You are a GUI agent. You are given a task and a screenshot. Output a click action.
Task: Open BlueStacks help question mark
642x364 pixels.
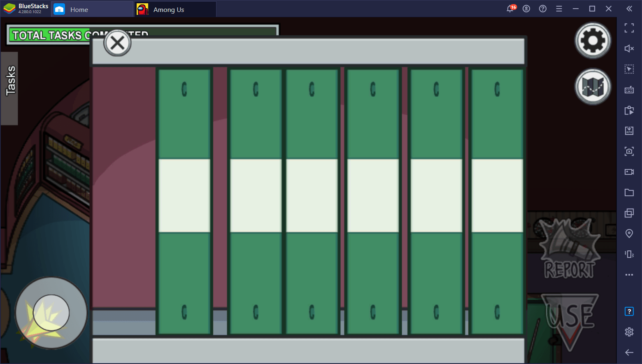543,9
